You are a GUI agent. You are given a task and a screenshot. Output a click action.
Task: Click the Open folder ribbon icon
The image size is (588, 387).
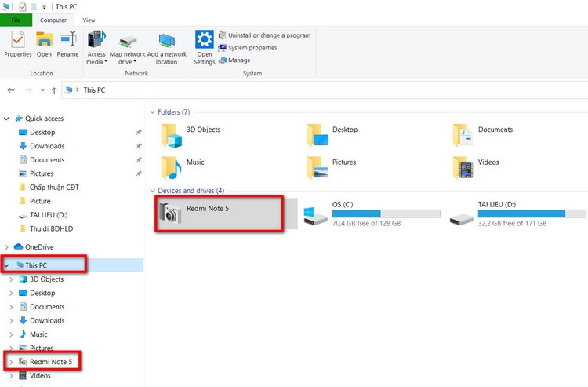(44, 44)
